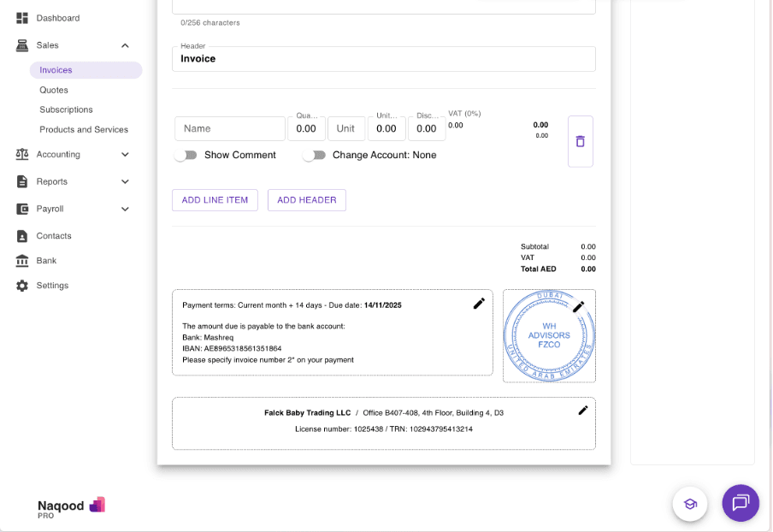Click the IBAN: AE8965318561351864 line

click(232, 349)
